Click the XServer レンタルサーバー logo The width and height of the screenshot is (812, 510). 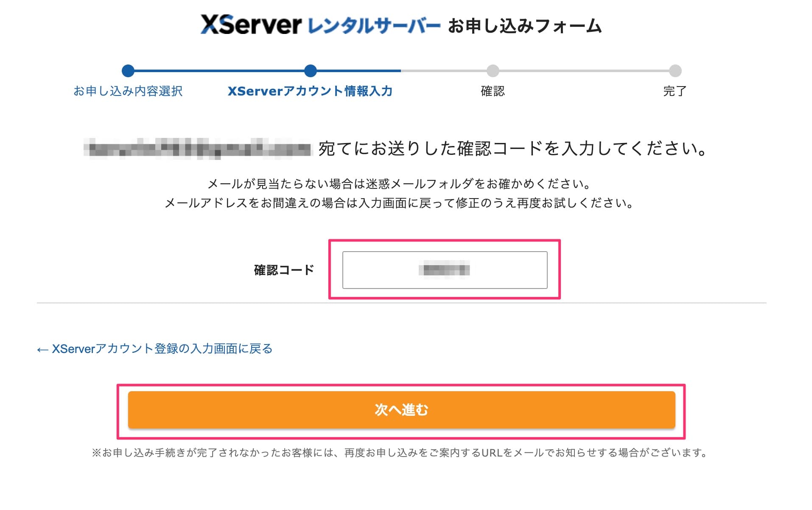point(321,25)
